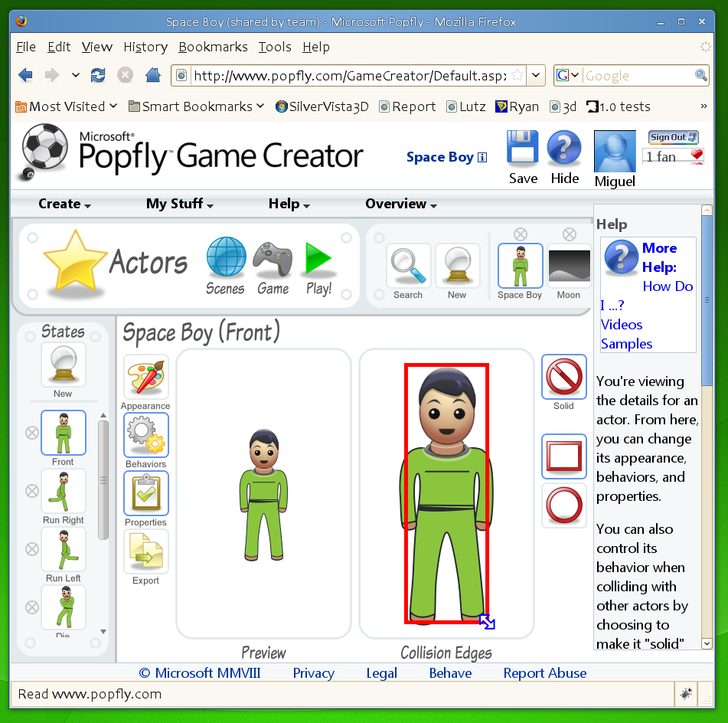728x723 pixels.
Task: Open the Create dropdown menu
Action: 64,204
